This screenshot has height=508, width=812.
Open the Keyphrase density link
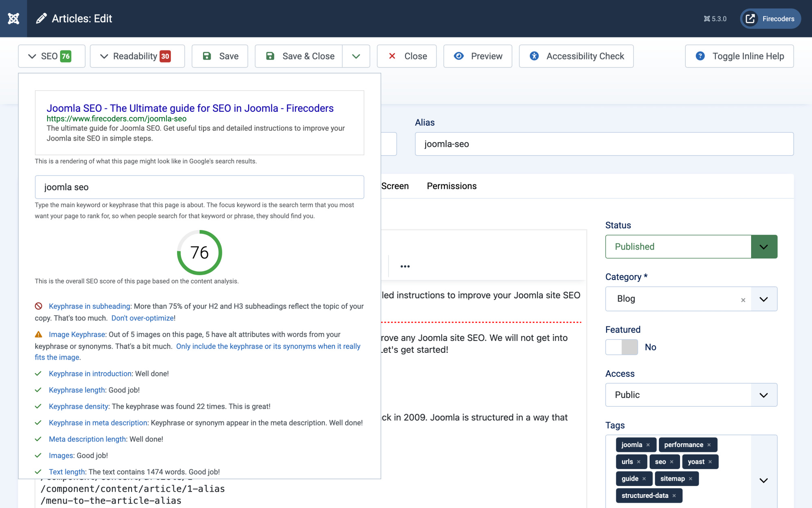tap(79, 406)
